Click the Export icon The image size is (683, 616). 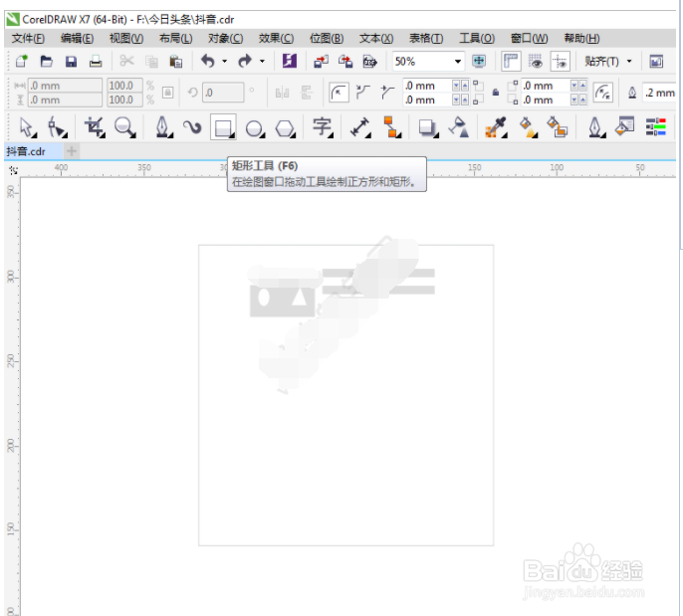coord(345,62)
